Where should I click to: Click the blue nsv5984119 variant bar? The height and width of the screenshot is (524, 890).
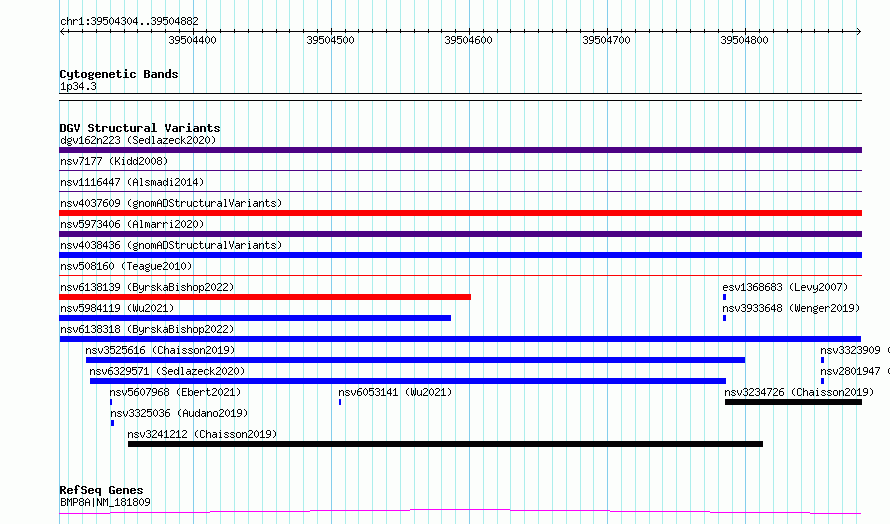click(255, 318)
